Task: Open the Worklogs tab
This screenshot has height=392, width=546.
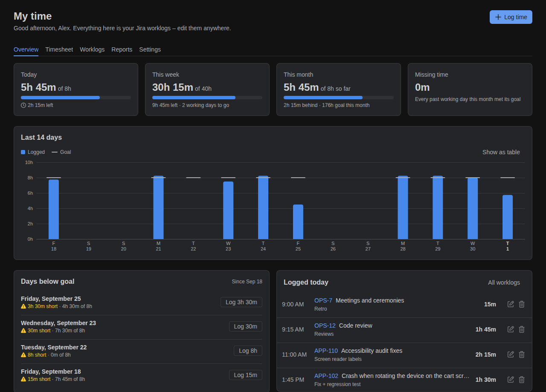Action: [92, 49]
